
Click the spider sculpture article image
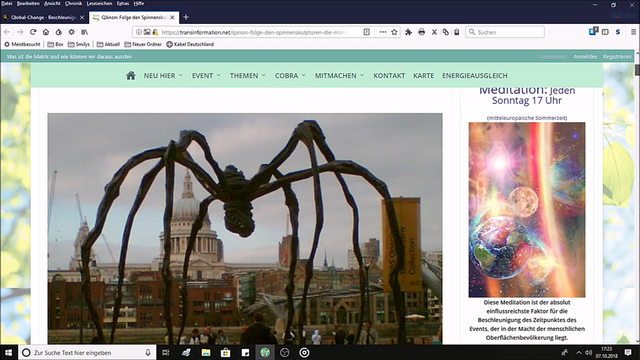tap(245, 229)
